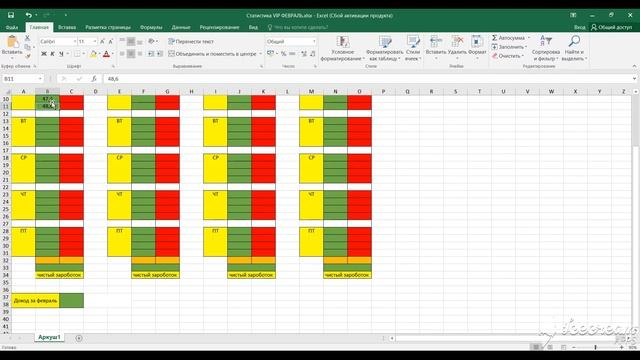Expand the fill color dropdown arrow
Screen dimensions: 640x360
[x=99, y=54]
